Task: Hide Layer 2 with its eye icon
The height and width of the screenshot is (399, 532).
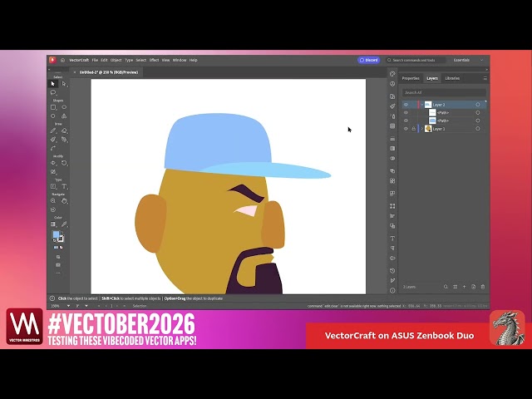Action: (406, 105)
